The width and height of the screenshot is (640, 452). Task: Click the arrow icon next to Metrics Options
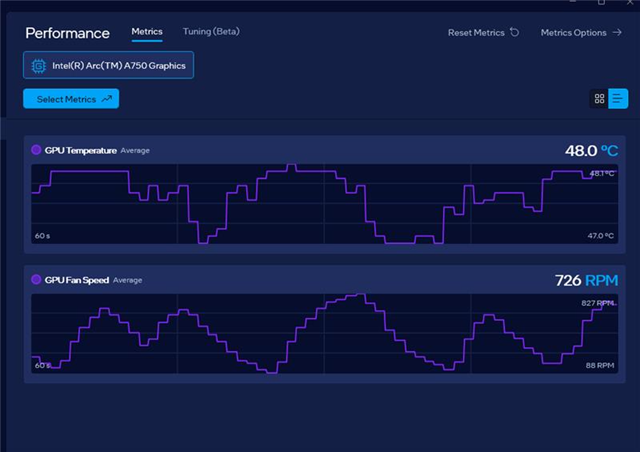pos(617,32)
